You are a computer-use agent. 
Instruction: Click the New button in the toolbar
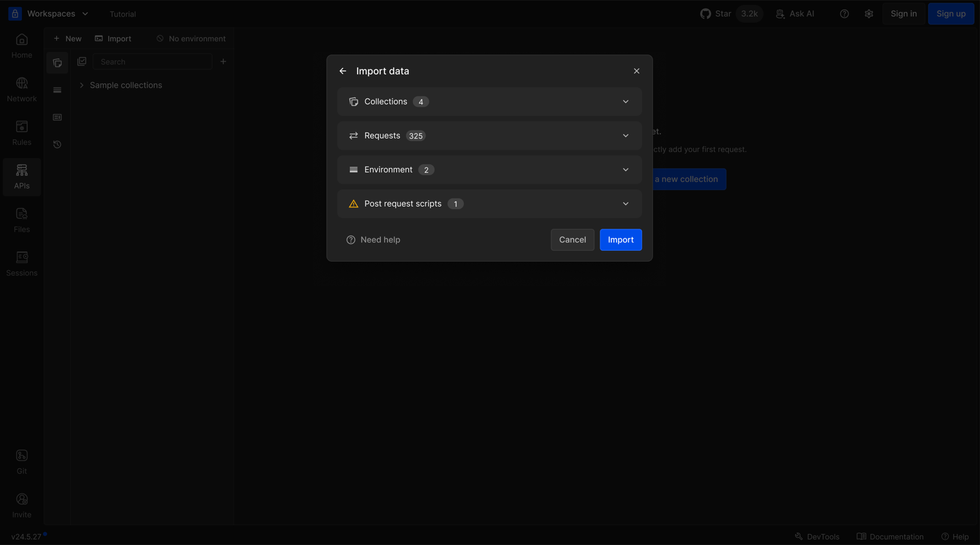click(67, 39)
